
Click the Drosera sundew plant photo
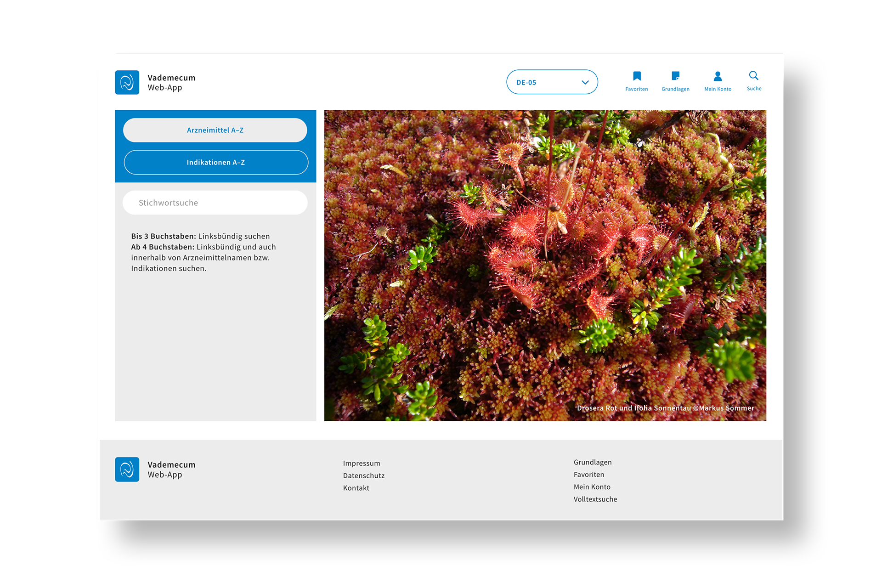[545, 266]
